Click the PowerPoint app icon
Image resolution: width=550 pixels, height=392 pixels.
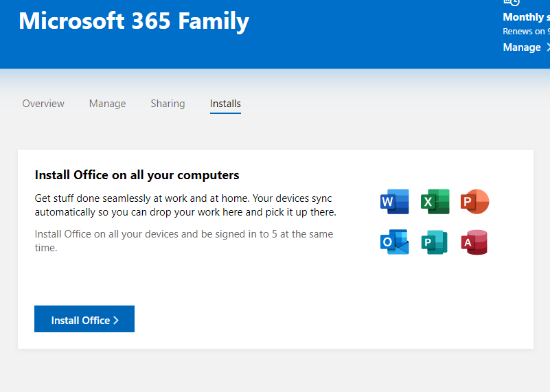pos(475,202)
